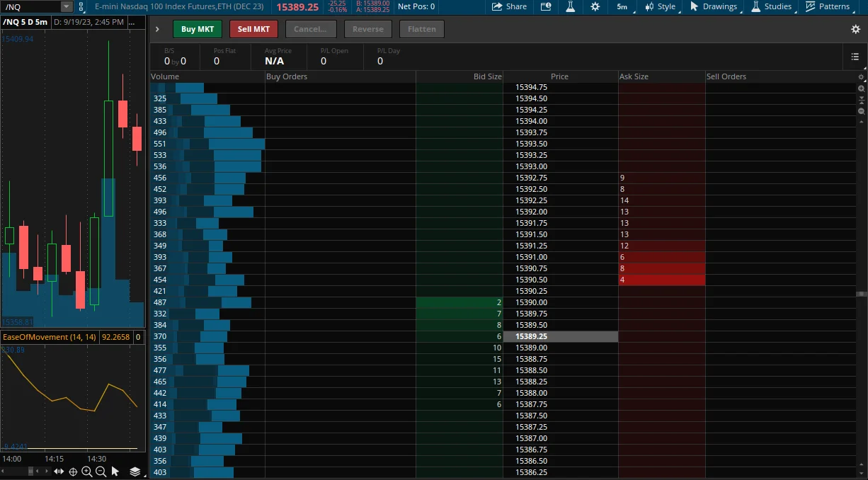Click the 15390.50 ask size cell
Viewport: 868px width, 480px height.
tap(661, 280)
